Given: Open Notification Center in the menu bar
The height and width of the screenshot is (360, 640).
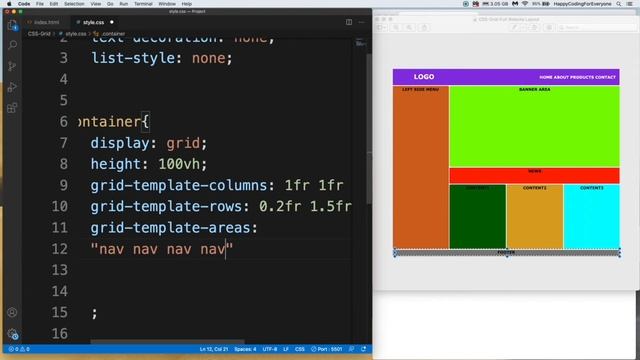Looking at the screenshot, I should click(x=630, y=4).
